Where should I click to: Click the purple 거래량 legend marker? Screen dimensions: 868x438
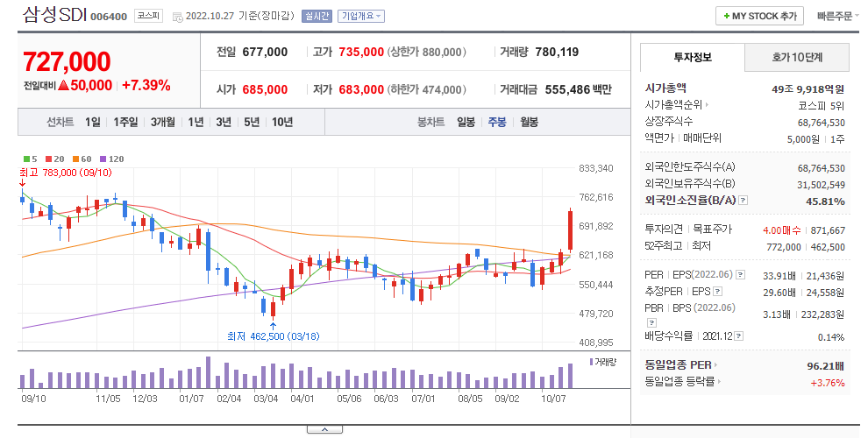coord(591,362)
